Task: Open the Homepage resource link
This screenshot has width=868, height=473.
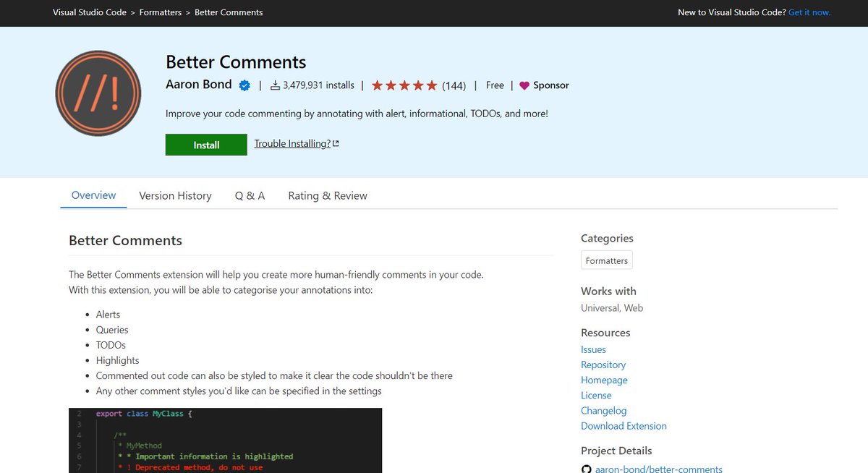Action: (604, 380)
